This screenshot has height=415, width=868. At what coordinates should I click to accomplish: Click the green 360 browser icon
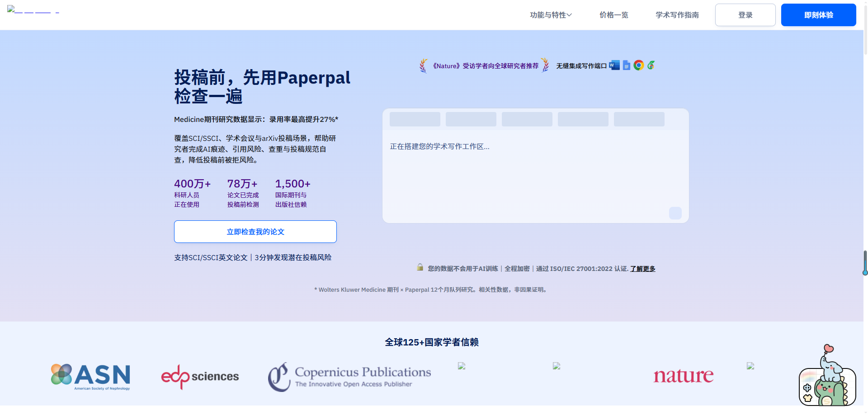[651, 65]
